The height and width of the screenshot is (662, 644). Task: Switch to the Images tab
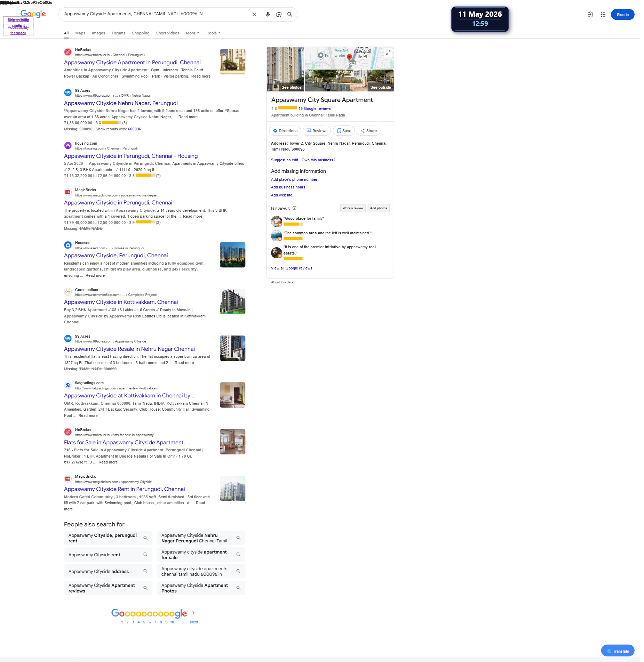pos(98,33)
